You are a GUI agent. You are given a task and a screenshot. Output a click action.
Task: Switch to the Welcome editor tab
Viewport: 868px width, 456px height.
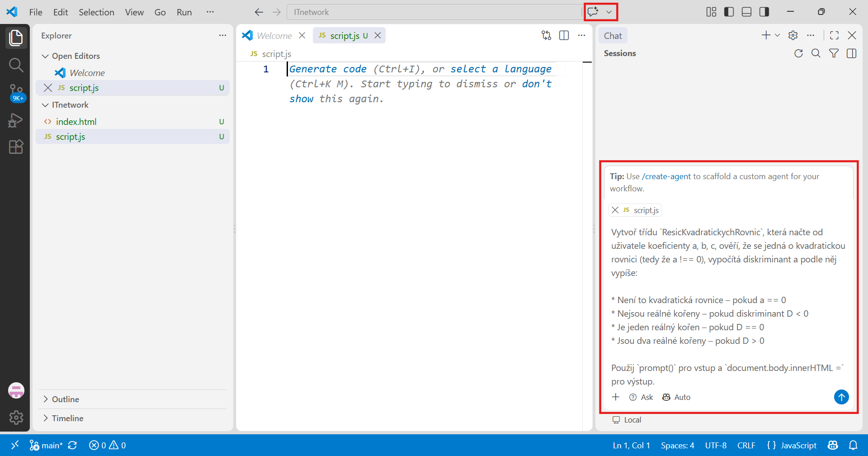coord(274,35)
